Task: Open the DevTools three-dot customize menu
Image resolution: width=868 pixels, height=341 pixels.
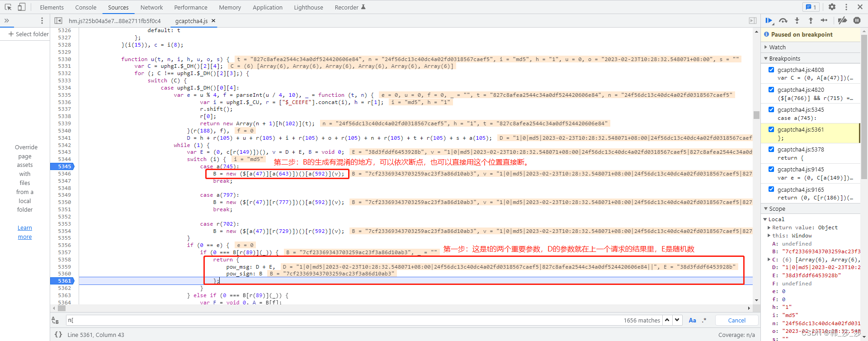Action: 846,7
